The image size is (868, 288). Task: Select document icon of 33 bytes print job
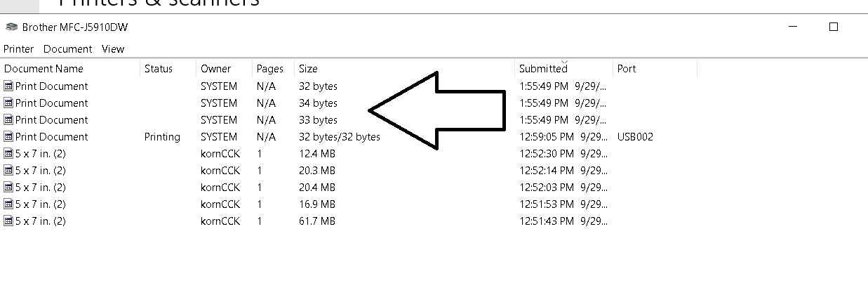coord(8,120)
